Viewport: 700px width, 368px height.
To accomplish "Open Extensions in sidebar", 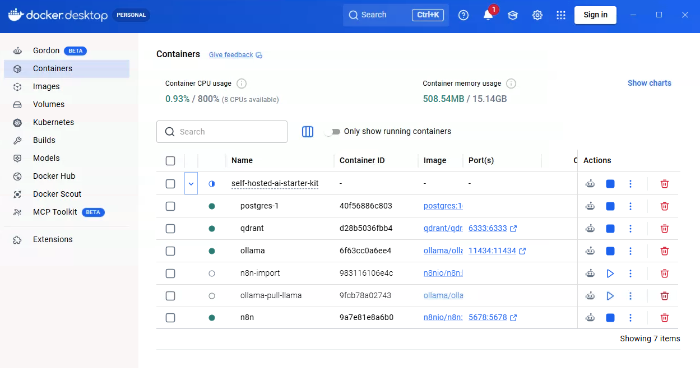I will click(67, 239).
